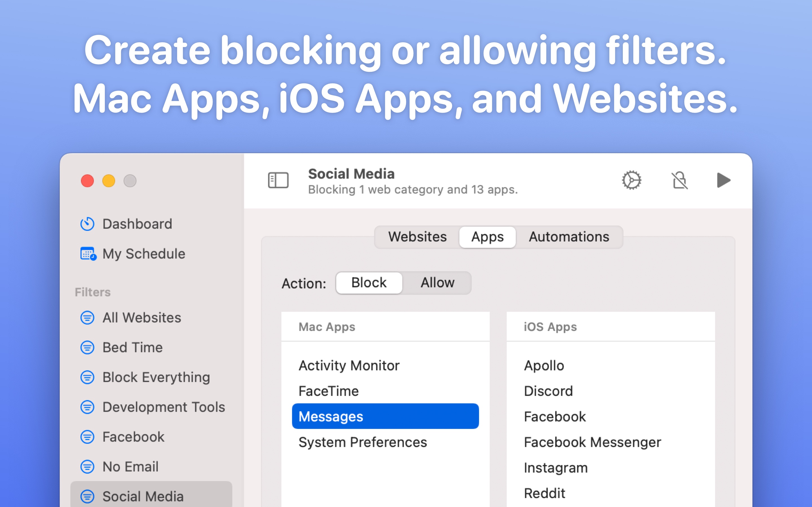
Task: Select the No Email filter
Action: point(130,466)
